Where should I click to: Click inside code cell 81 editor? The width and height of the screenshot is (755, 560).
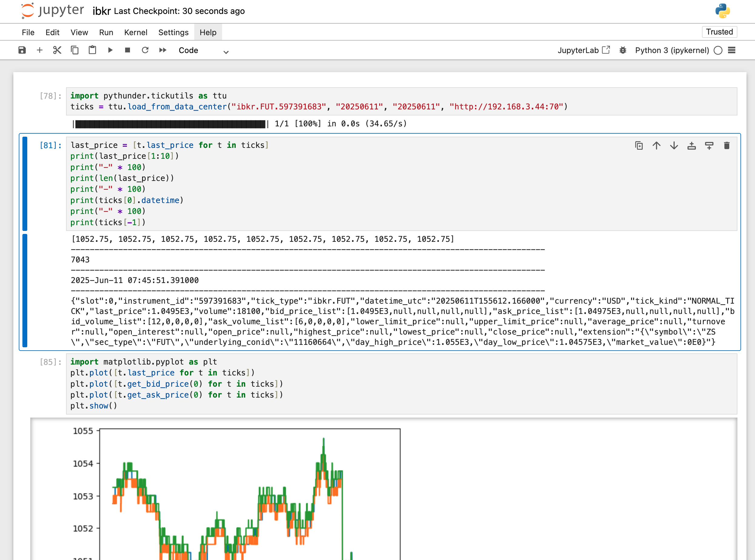point(401,183)
